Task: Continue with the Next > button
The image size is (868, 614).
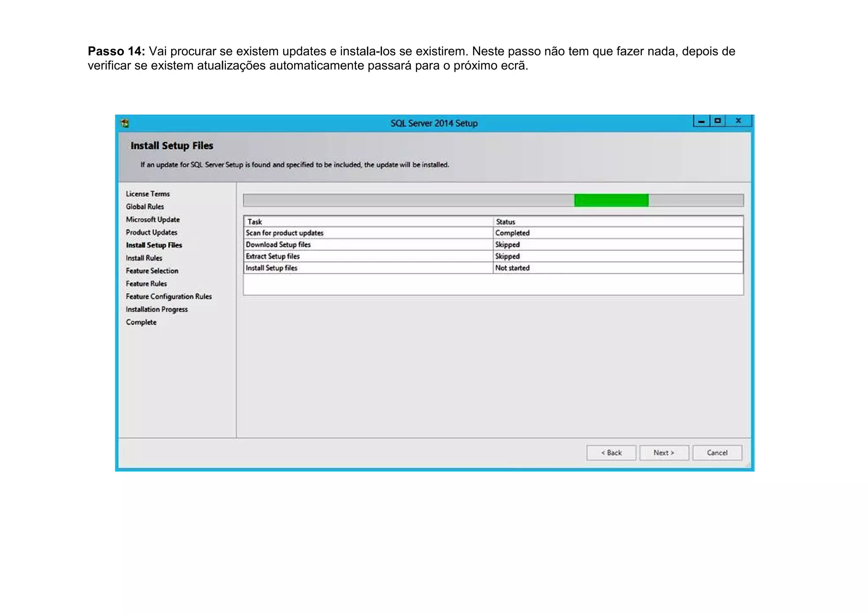Action: [x=664, y=453]
